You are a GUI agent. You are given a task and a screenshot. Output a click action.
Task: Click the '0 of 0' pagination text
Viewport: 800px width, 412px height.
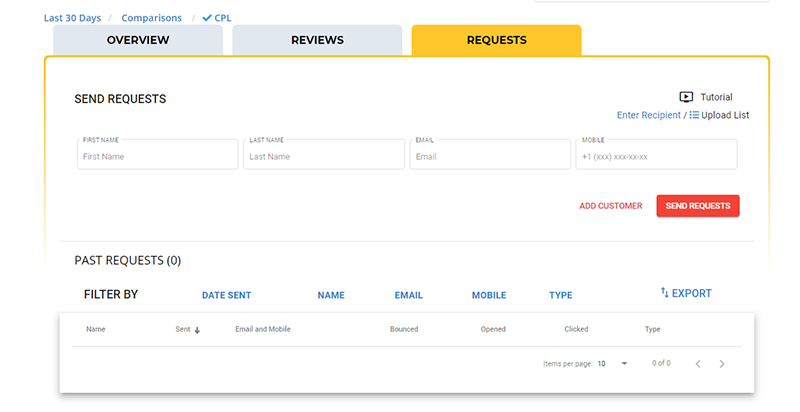(x=661, y=363)
